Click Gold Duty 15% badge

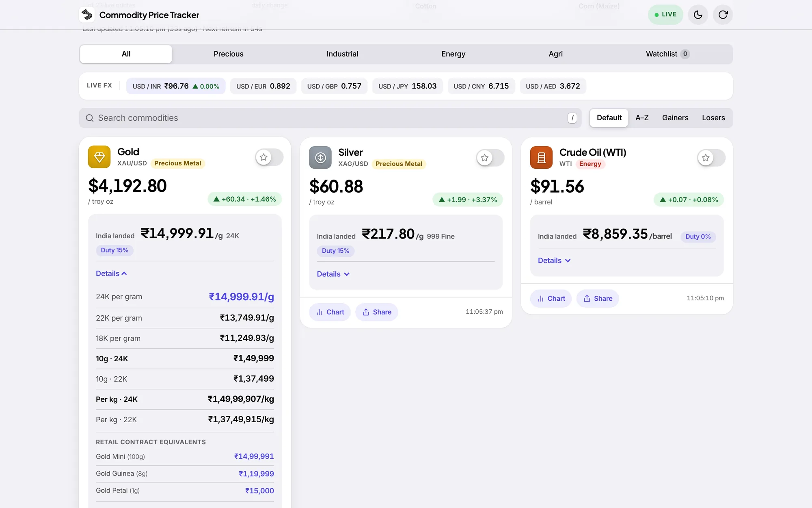[x=114, y=250]
